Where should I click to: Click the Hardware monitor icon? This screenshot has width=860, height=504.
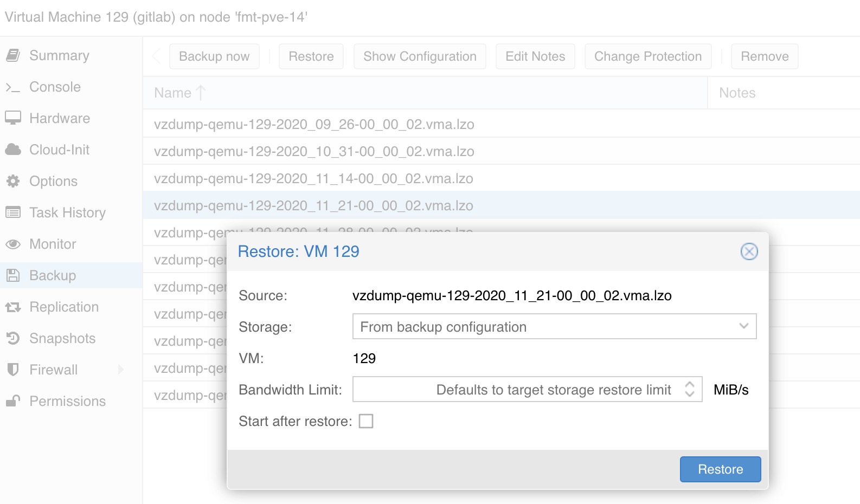pos(13,118)
